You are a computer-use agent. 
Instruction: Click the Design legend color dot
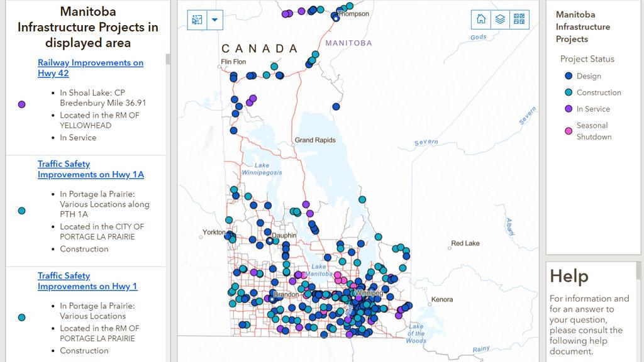pos(568,76)
